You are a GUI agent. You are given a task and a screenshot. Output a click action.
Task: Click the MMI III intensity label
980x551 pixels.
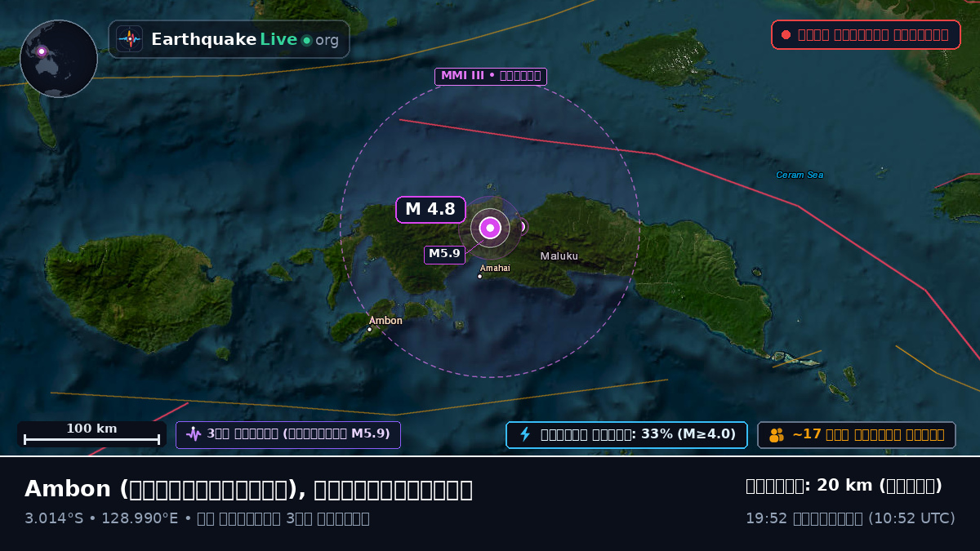pos(490,77)
